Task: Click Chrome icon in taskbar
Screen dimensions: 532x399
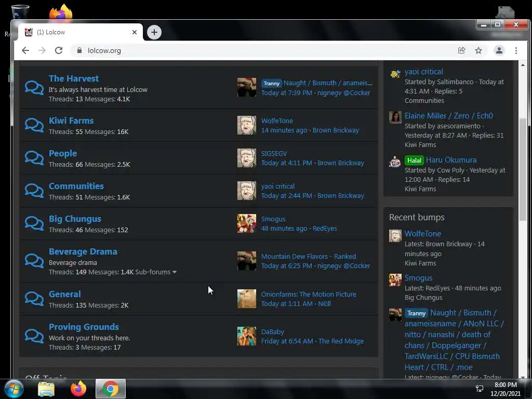Action: tap(111, 389)
